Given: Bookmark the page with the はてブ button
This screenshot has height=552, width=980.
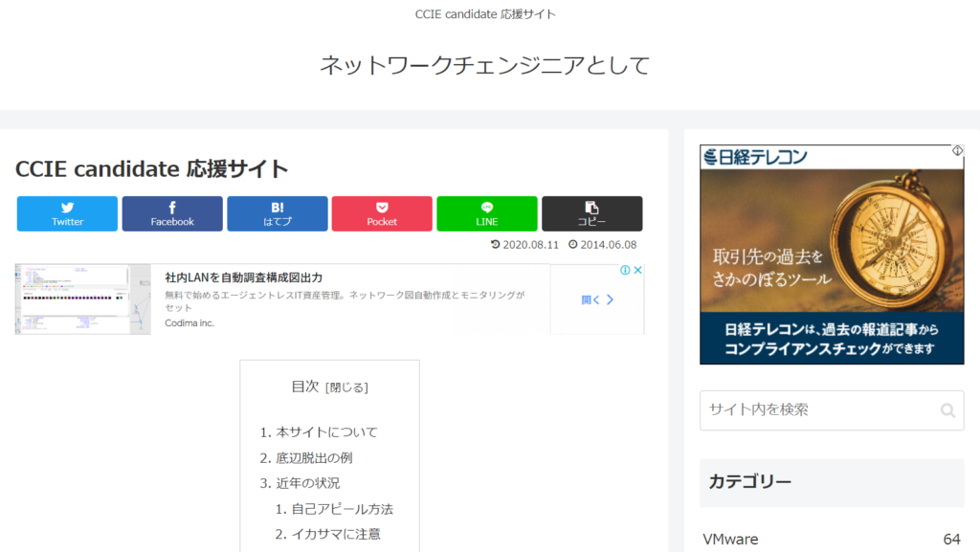Looking at the screenshot, I should [x=277, y=213].
